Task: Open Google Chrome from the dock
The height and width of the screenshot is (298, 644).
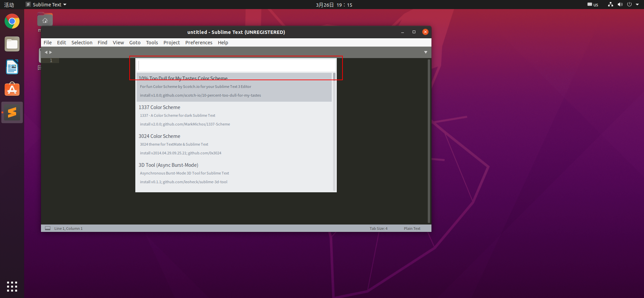Action: coord(12,21)
